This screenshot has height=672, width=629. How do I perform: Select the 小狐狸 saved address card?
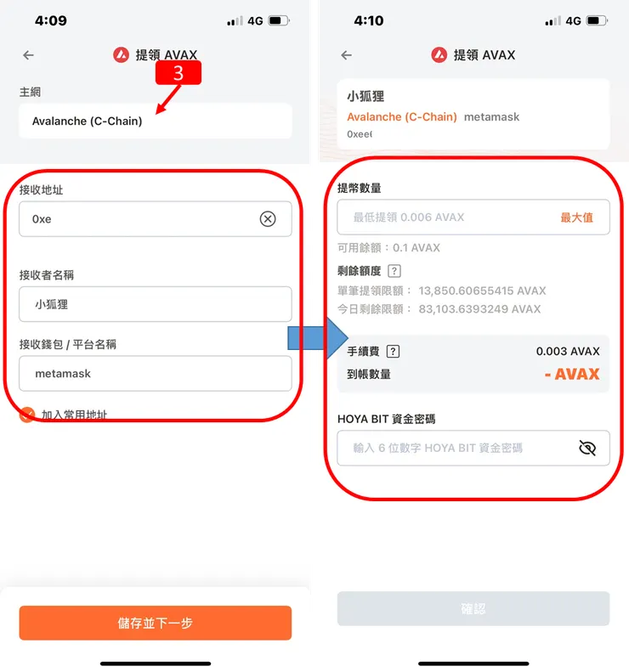[x=473, y=114]
